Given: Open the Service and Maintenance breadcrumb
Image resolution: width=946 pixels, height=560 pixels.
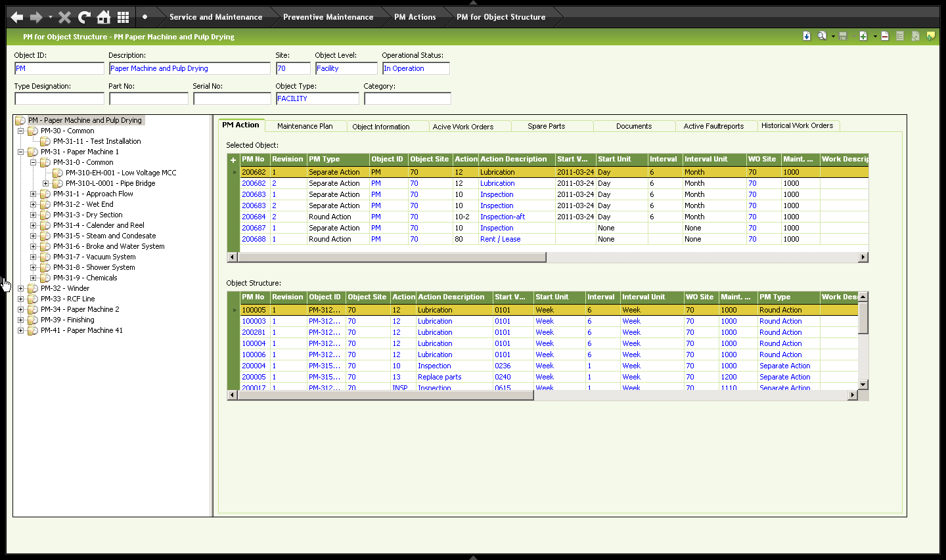Looking at the screenshot, I should pos(215,17).
